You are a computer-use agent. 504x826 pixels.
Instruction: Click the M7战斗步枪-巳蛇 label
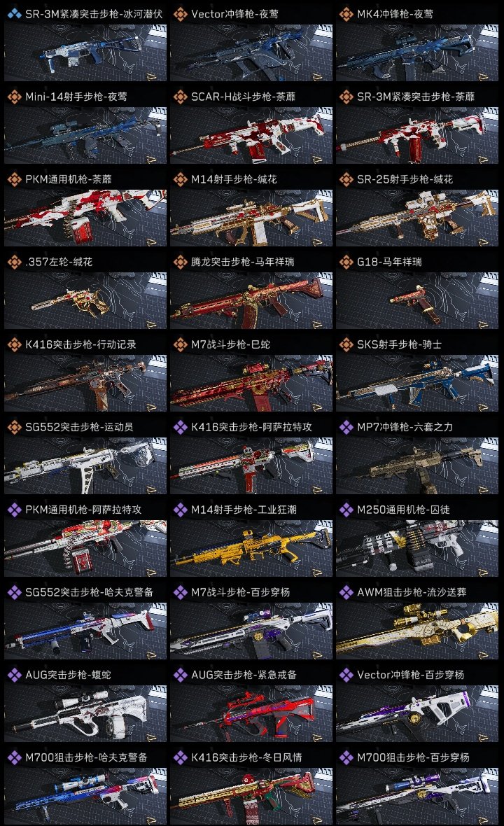tap(231, 344)
